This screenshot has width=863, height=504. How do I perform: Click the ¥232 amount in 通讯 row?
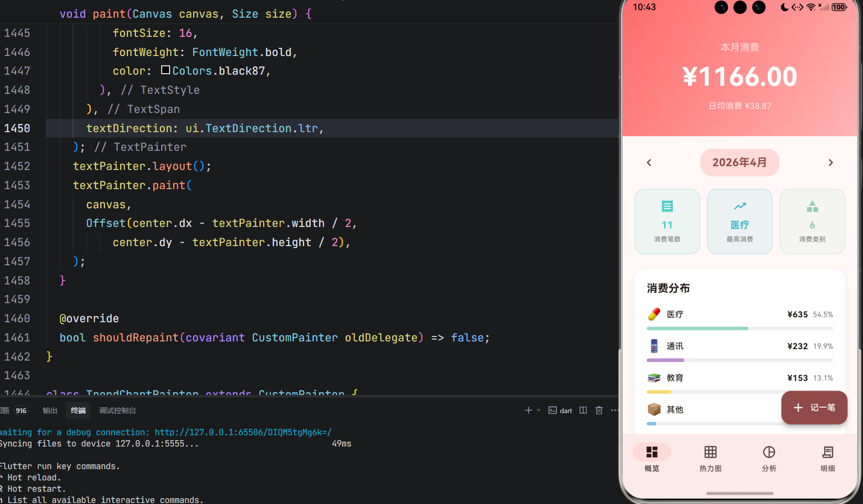pos(797,346)
